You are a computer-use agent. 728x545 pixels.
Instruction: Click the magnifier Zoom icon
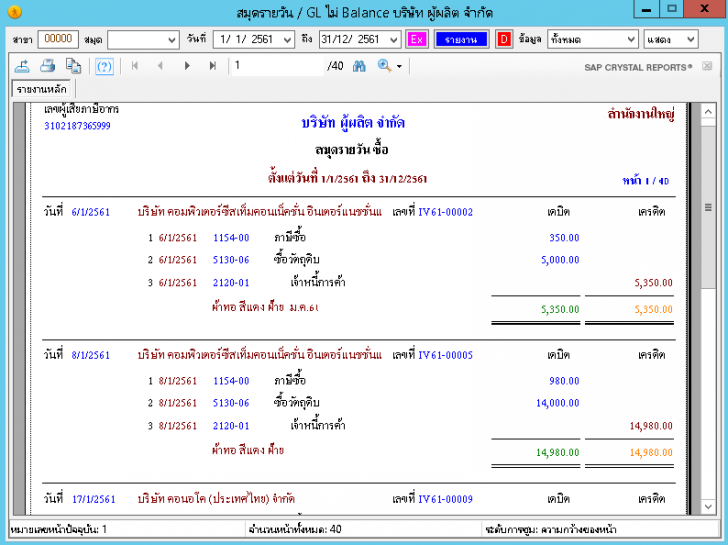coord(384,66)
